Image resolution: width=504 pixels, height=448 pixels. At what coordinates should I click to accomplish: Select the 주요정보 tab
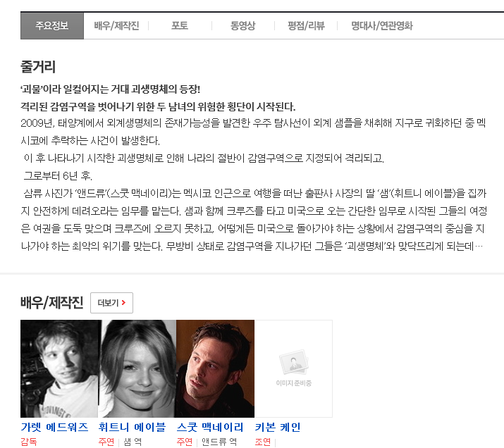(x=52, y=25)
